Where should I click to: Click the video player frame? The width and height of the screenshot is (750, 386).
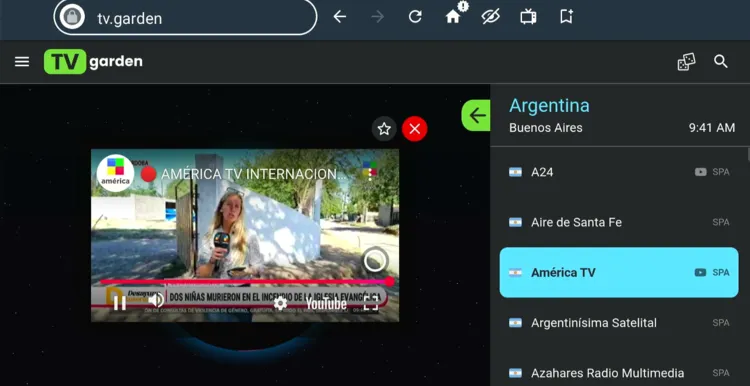[245, 235]
